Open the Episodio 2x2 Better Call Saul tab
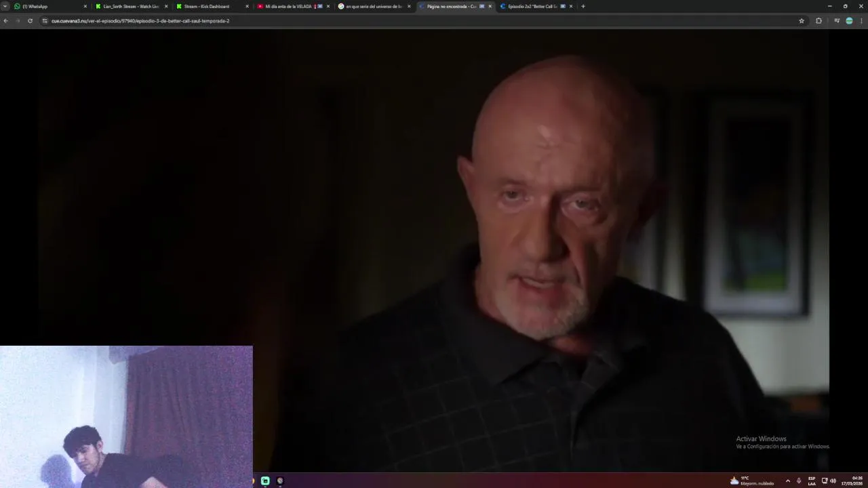Viewport: 868px width, 488px height. (x=532, y=6)
